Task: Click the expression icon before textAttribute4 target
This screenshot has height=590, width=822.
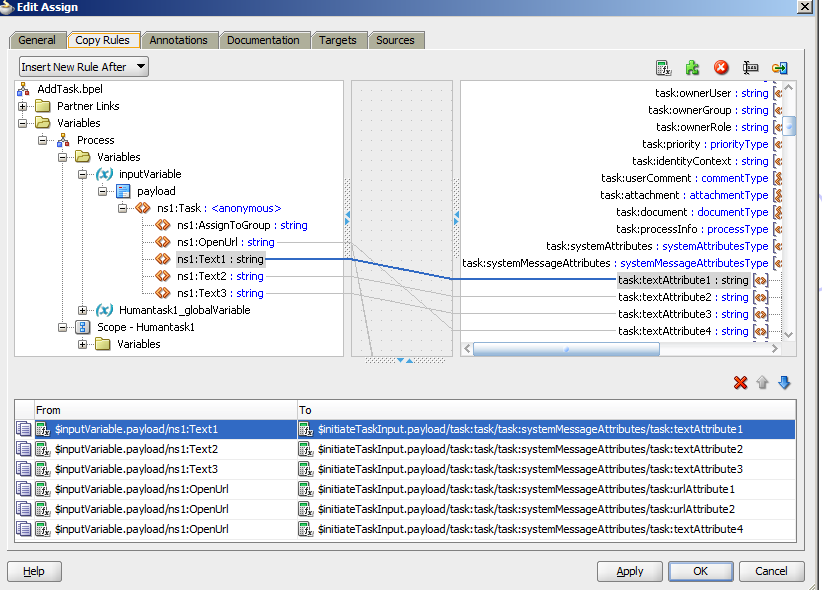Action: pos(306,529)
